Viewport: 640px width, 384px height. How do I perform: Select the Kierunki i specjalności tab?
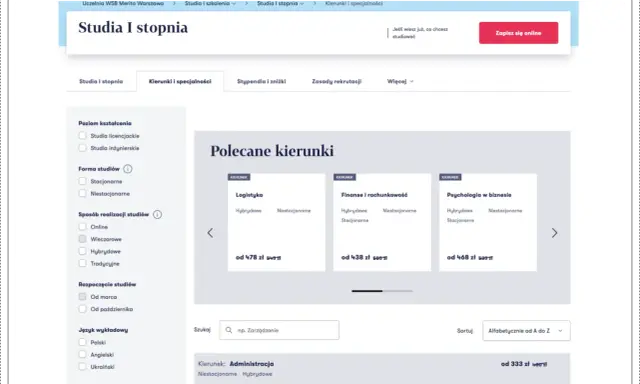180,81
